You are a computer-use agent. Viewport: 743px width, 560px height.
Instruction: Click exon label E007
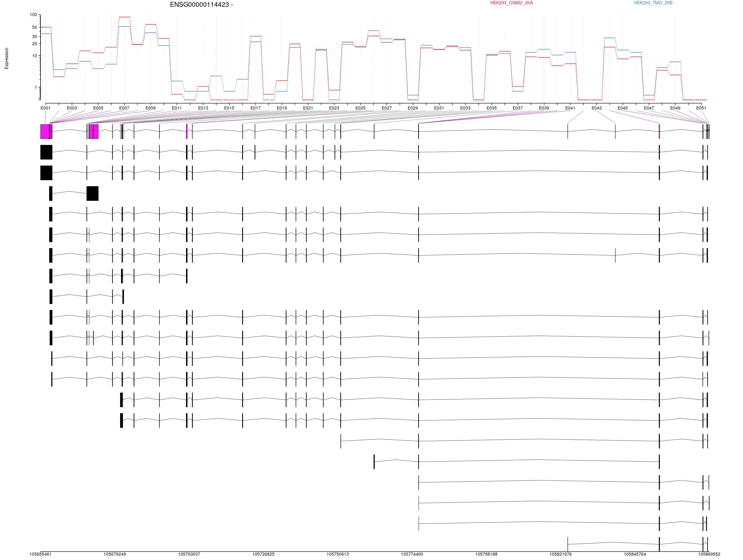coord(124,108)
